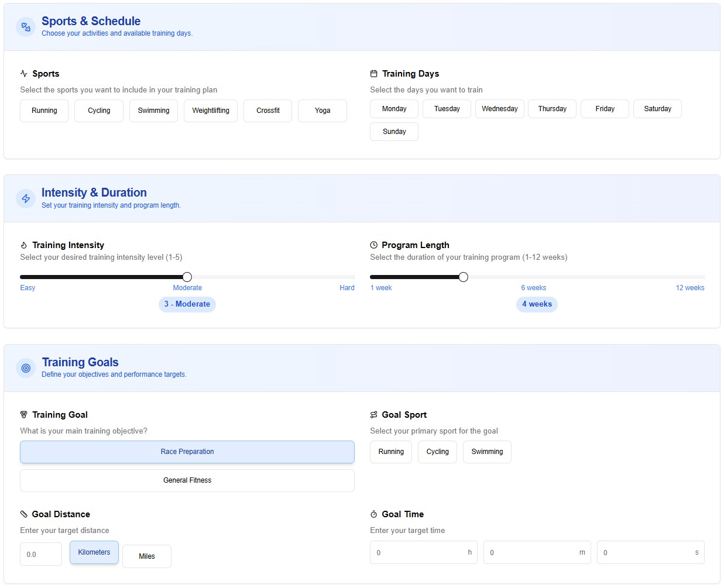Select Race Preparation as training goal
Viewport: 724px width, 588px height.
click(x=187, y=452)
